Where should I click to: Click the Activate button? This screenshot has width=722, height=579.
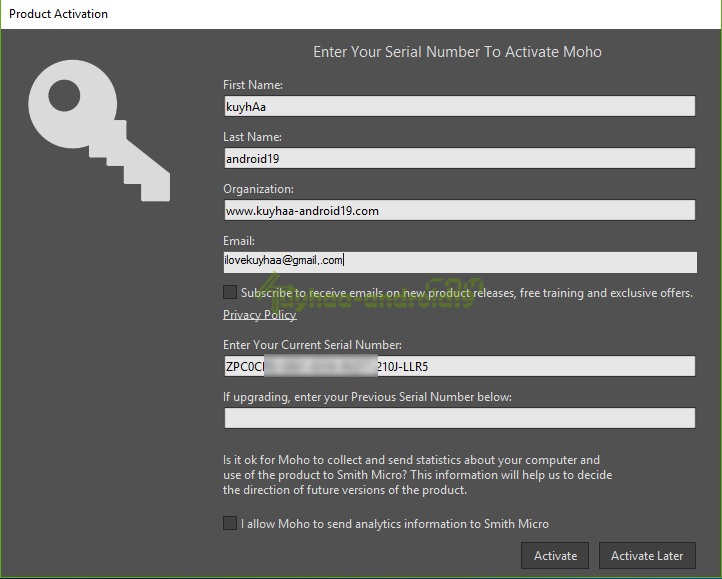[x=555, y=556]
